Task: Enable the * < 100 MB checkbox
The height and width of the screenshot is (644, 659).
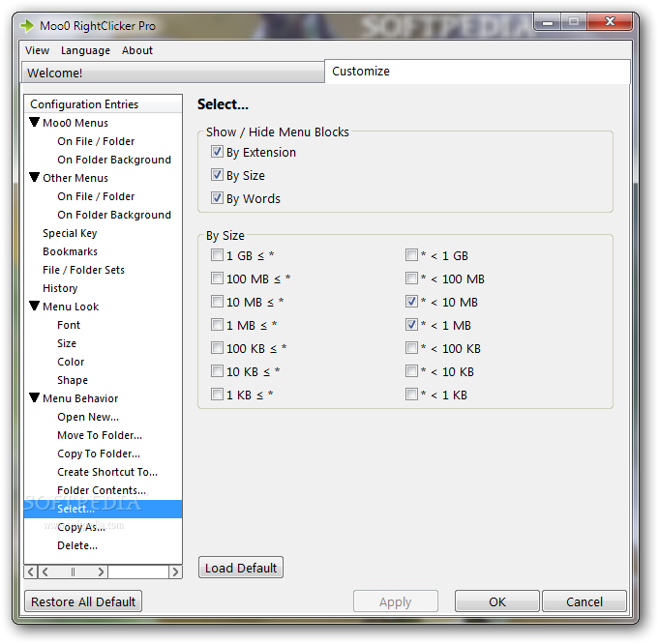Action: coord(411,278)
